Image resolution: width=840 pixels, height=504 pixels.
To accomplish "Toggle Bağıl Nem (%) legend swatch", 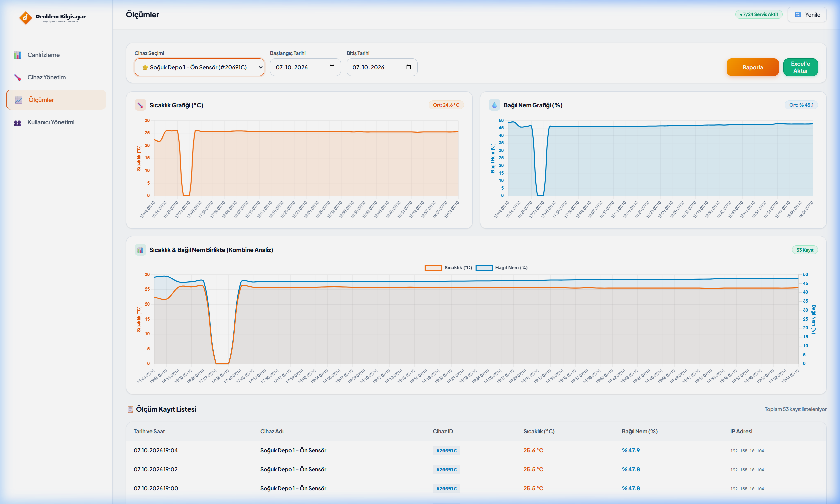I will tap(484, 268).
